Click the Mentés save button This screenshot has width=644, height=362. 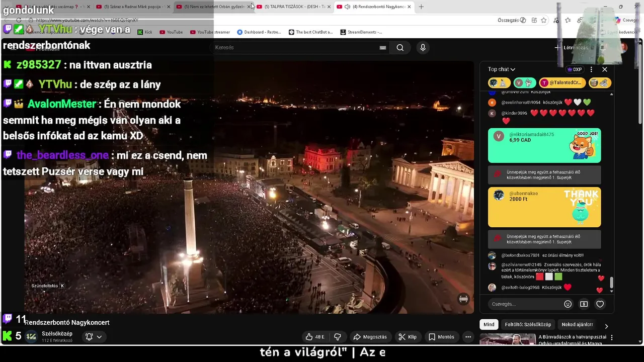[x=441, y=337]
